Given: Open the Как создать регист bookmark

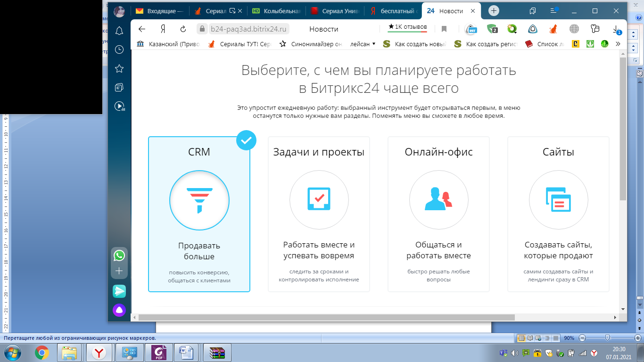Looking at the screenshot, I should pos(486,44).
